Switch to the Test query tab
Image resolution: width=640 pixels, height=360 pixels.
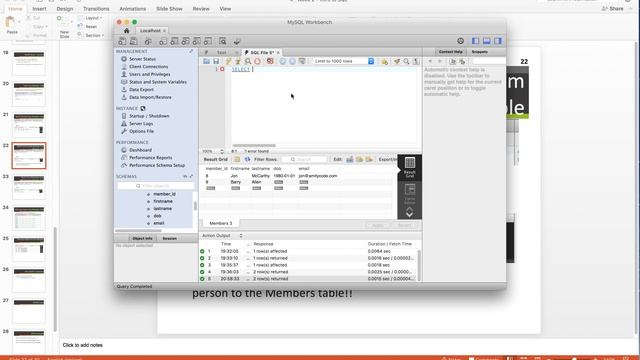pyautogui.click(x=221, y=53)
